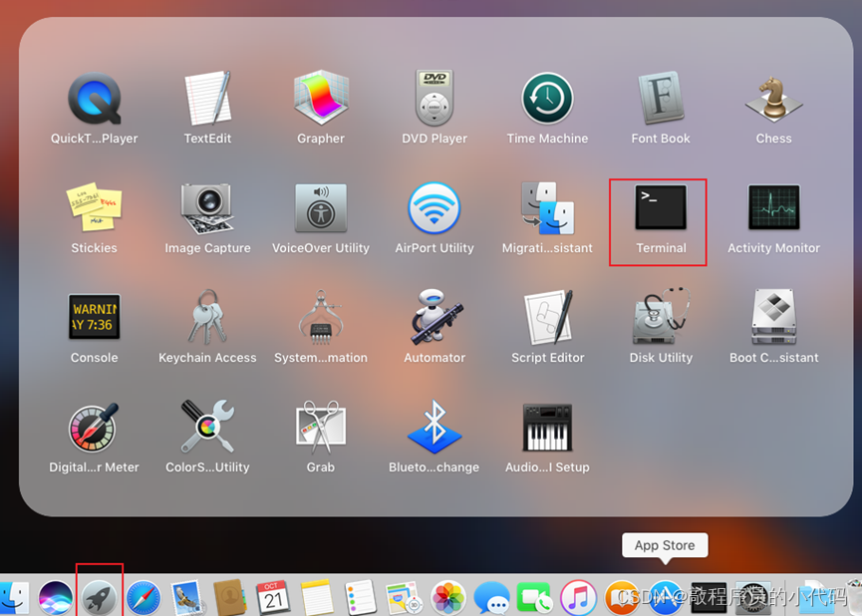
Task: Launch DVD Player
Action: coord(434,98)
